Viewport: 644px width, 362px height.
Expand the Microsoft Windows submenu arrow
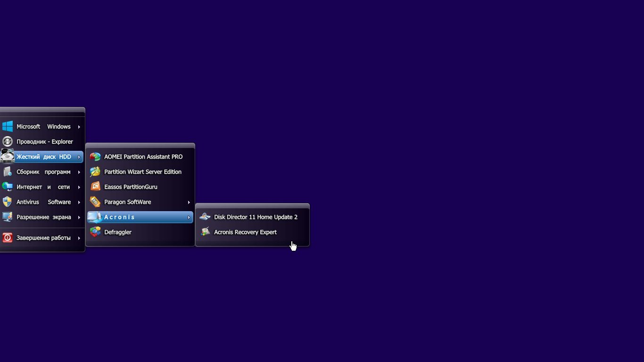tap(79, 127)
